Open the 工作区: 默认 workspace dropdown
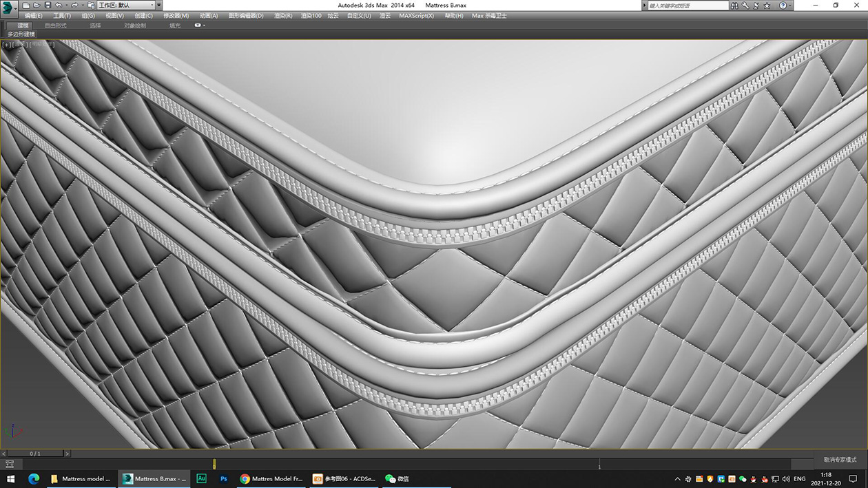Viewport: 868px width, 488px height. click(x=125, y=6)
